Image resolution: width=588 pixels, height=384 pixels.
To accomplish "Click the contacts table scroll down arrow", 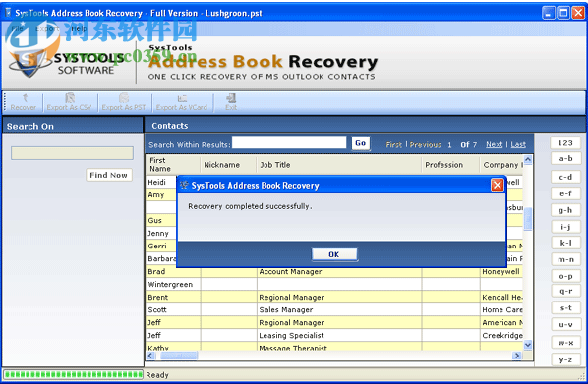I will point(528,344).
